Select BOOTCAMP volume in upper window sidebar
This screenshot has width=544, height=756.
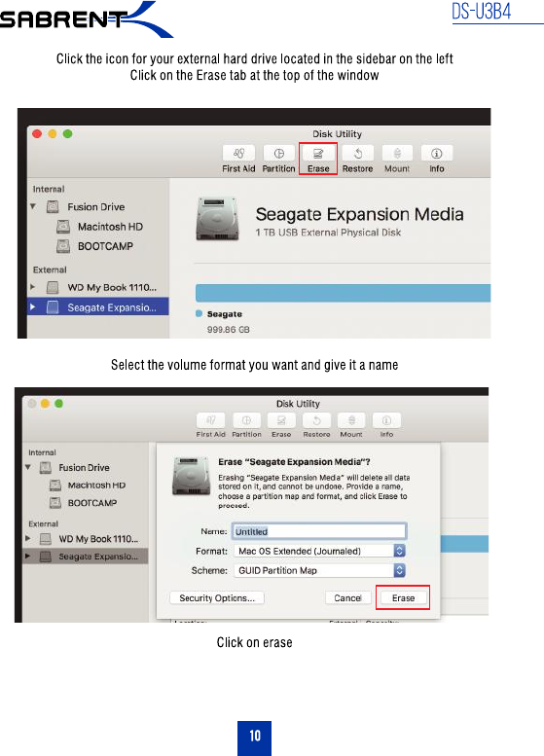pyautogui.click(x=105, y=246)
